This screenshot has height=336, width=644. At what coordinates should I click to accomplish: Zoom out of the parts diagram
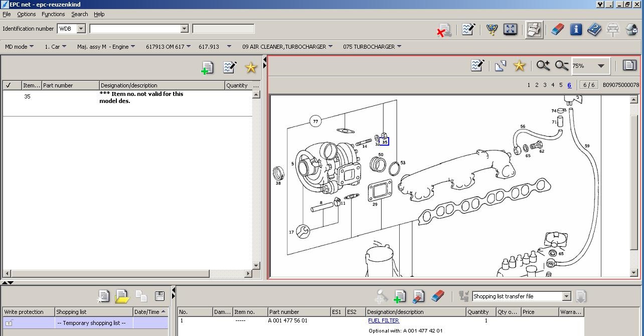561,65
